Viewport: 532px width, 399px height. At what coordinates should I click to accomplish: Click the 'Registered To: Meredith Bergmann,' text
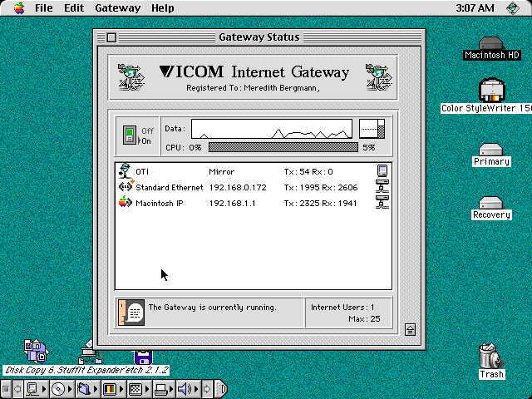pos(253,88)
